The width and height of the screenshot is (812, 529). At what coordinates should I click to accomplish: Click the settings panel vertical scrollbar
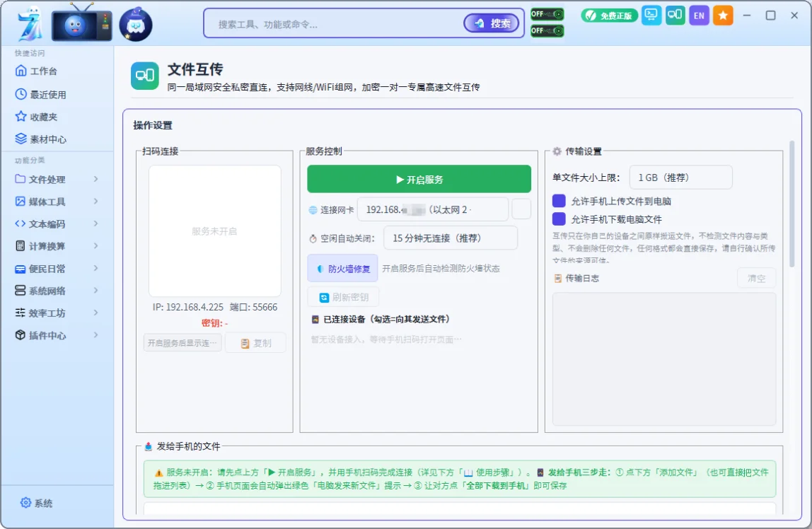click(x=791, y=204)
